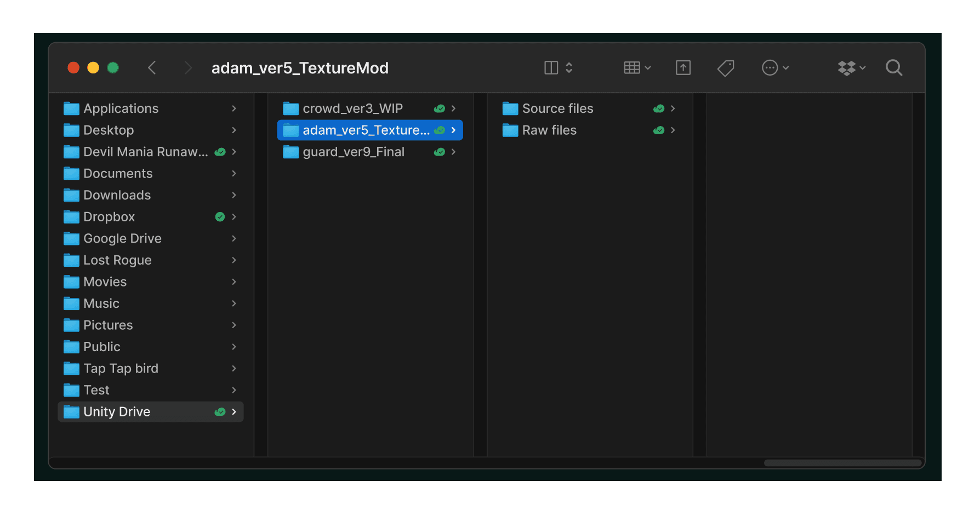
Task: Click the column view icon in the toolbar
Action: click(552, 67)
